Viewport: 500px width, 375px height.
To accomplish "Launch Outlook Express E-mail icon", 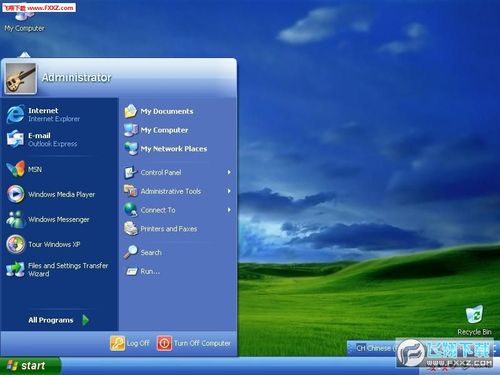I will 15,139.
